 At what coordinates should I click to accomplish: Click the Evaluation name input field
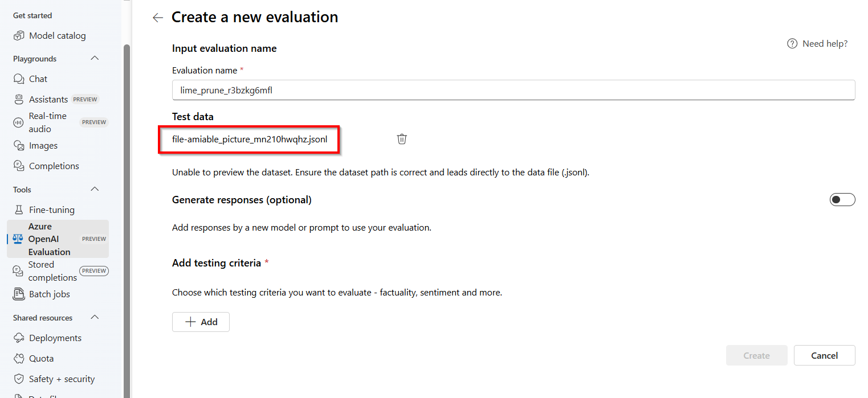[514, 90]
